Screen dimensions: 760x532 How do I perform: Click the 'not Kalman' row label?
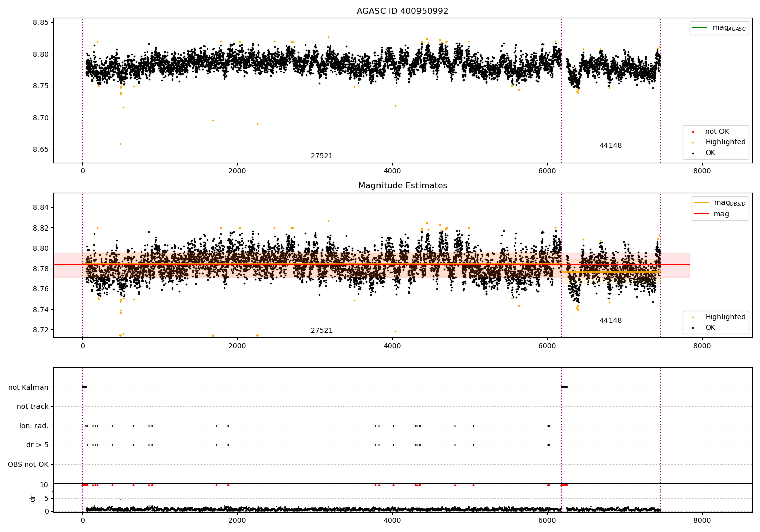[x=28, y=388]
